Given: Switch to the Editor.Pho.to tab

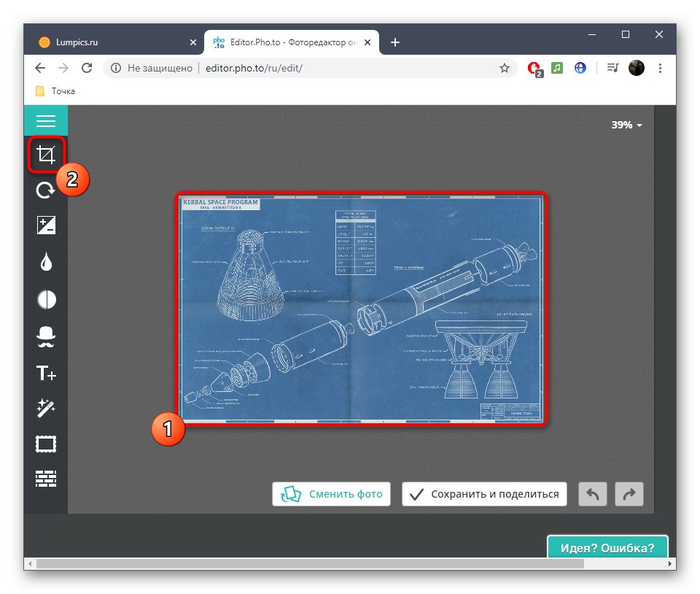Looking at the screenshot, I should point(292,42).
